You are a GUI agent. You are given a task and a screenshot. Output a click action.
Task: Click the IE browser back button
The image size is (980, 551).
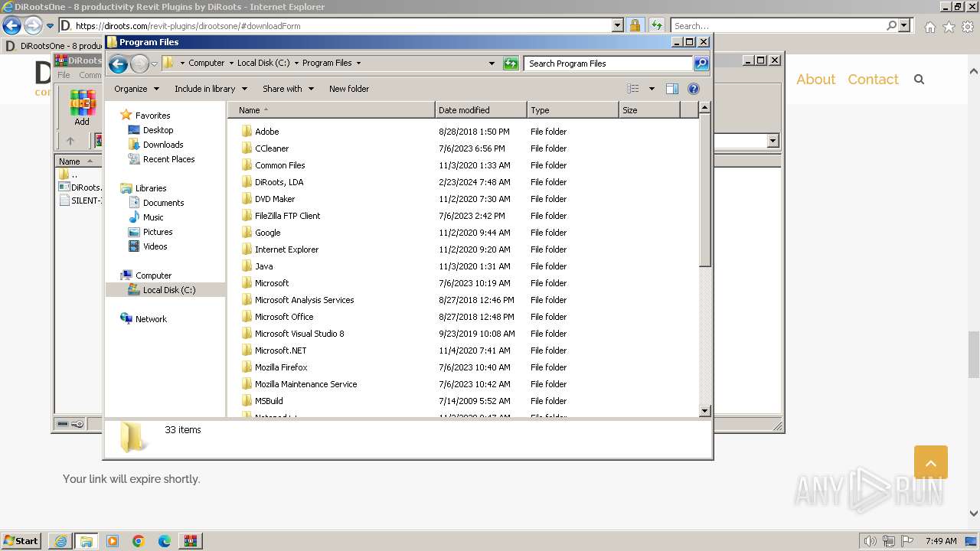click(x=11, y=25)
